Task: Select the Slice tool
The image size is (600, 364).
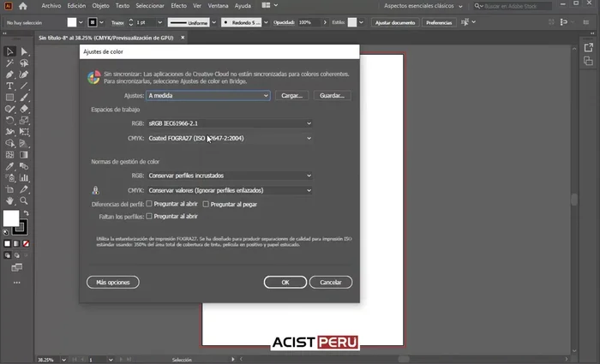Action: [x=24, y=189]
